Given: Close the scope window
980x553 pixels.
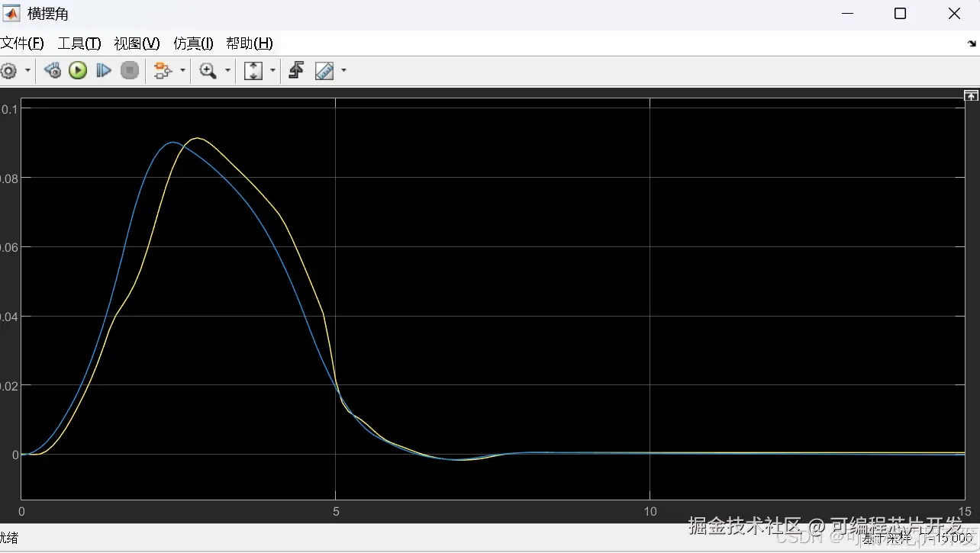Looking at the screenshot, I should click(954, 14).
